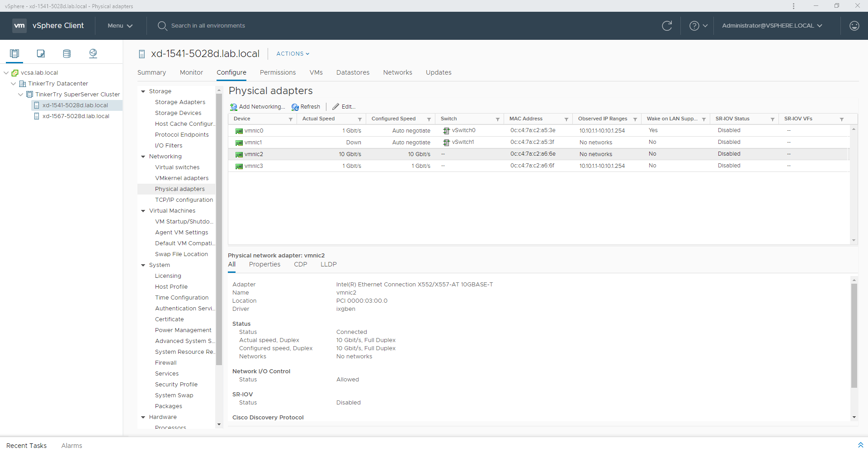This screenshot has height=452, width=868.
Task: Click the search magnifier icon
Action: pos(162,26)
